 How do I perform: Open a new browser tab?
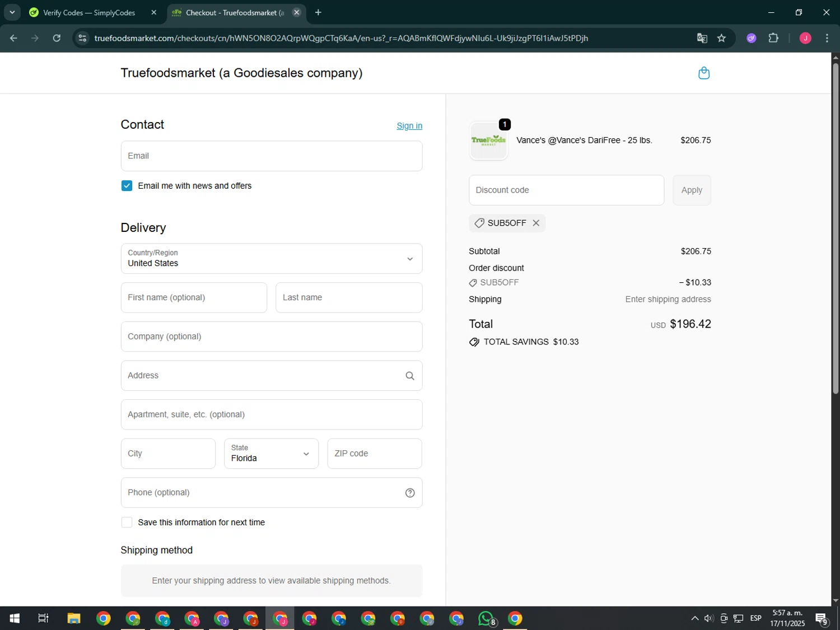pos(318,12)
